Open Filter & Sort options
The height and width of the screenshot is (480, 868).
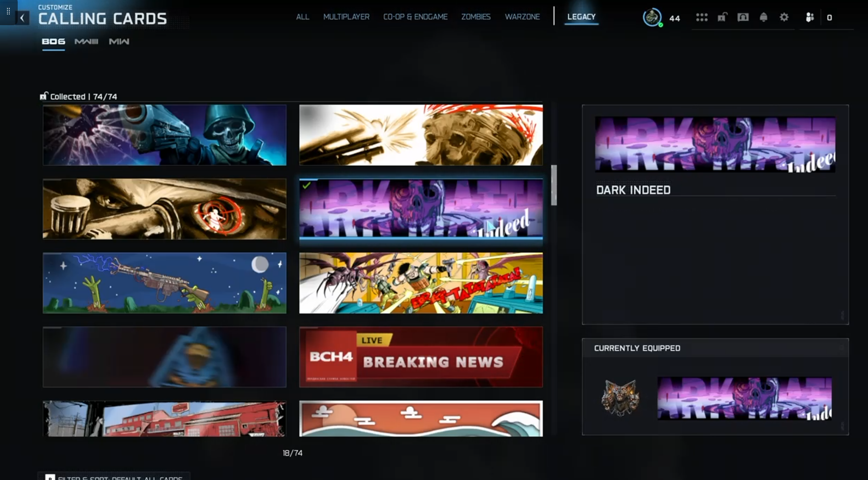tap(114, 477)
